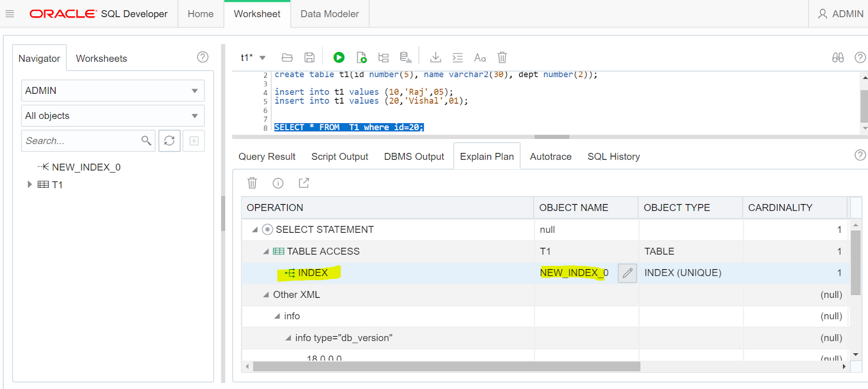Click the highlighted INDEX operation row

click(x=545, y=273)
